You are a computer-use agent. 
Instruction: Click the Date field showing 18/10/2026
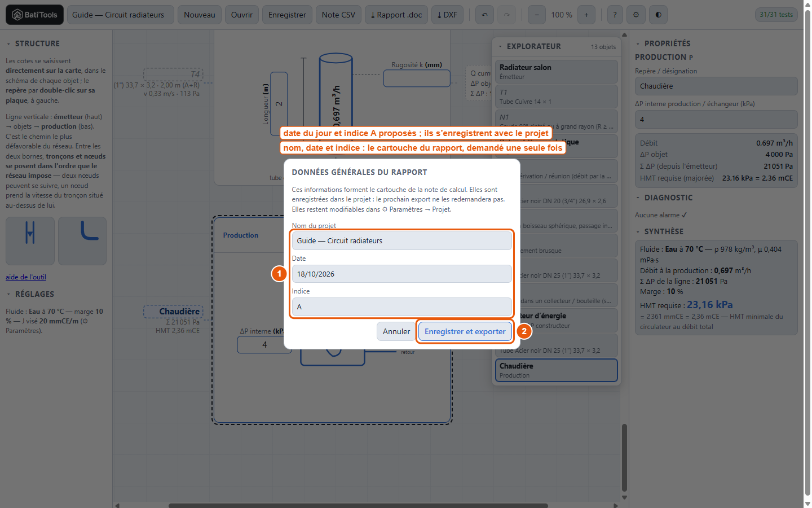[402, 274]
